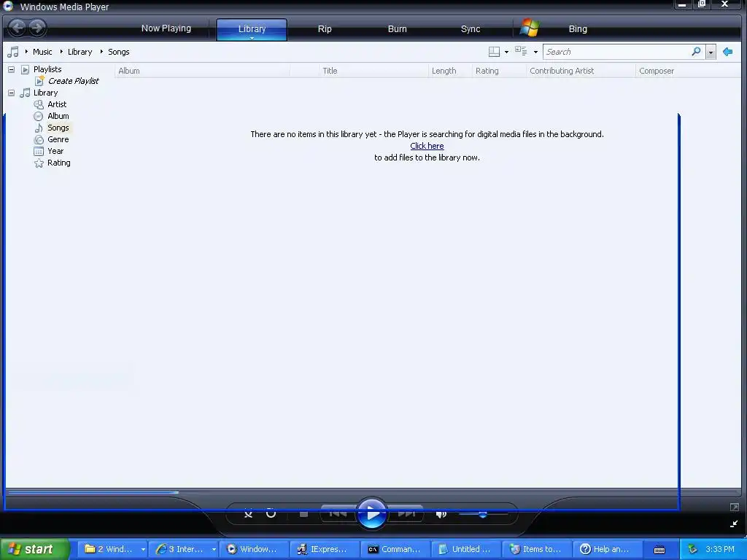
Task: Select Artist in library tree
Action: (57, 104)
